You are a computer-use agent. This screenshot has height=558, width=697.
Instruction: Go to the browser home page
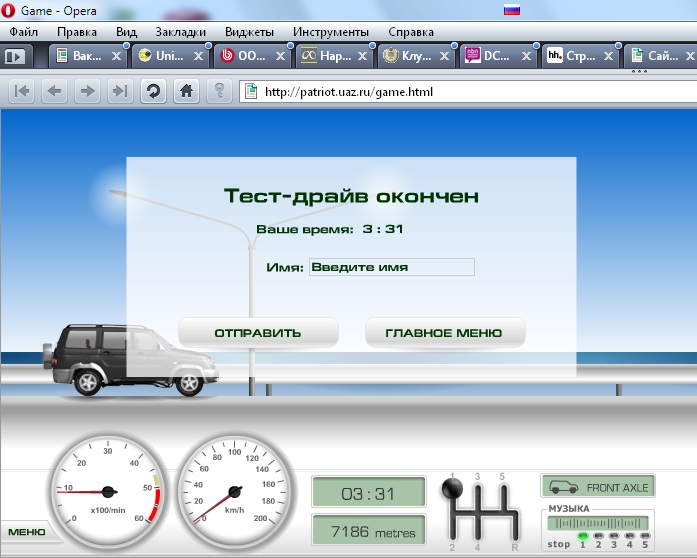(x=185, y=91)
